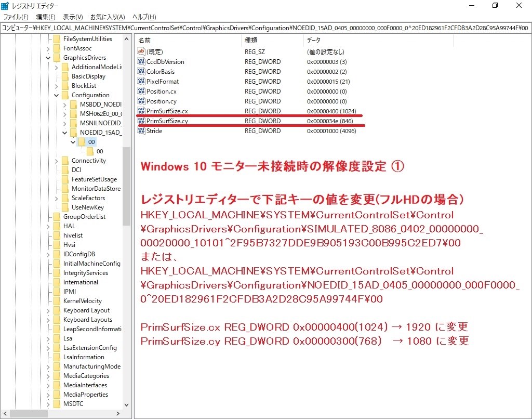The height and width of the screenshot is (419, 532).
Task: Click the 0x00001000 (4096) data cell
Action: pos(331,130)
